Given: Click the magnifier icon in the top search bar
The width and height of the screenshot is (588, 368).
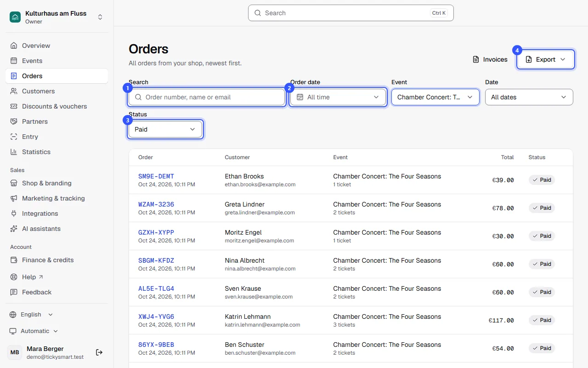Looking at the screenshot, I should 258,13.
